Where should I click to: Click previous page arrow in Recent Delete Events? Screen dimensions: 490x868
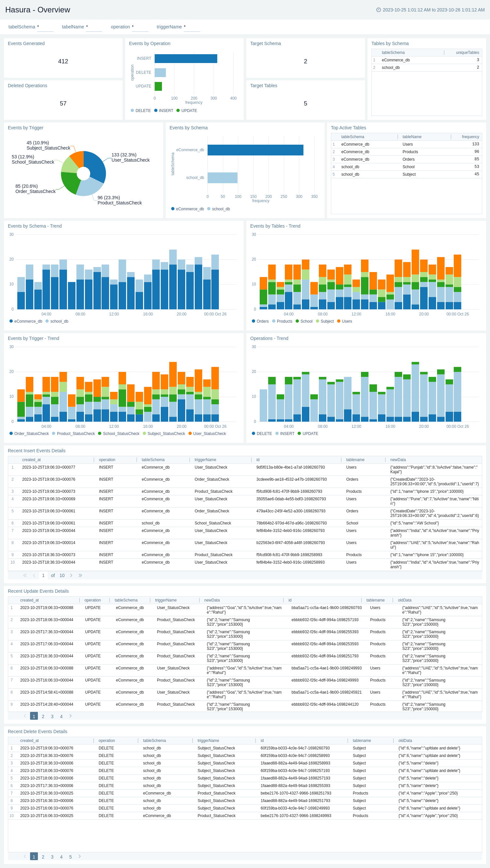tap(24, 856)
